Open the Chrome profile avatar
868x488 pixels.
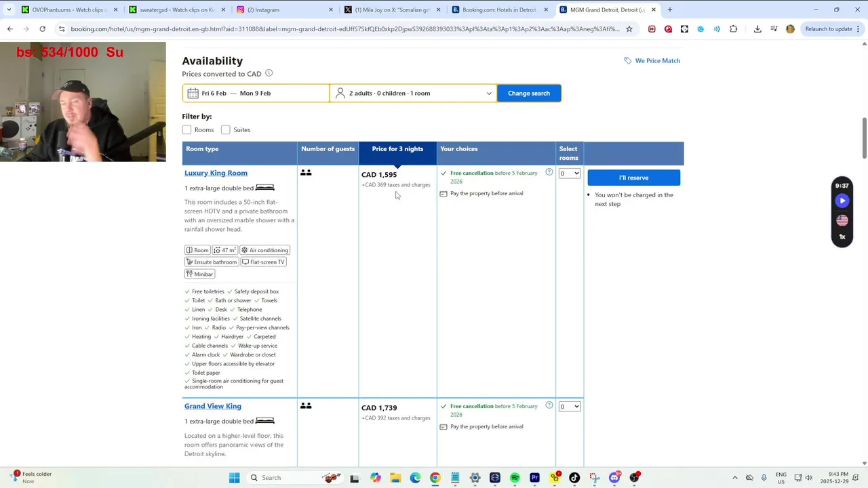tap(790, 29)
